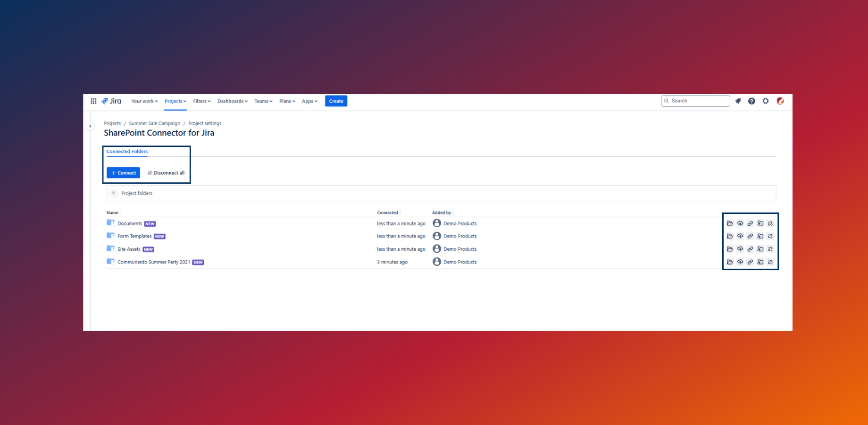This screenshot has width=868, height=425.
Task: Click into the Search field
Action: point(695,101)
